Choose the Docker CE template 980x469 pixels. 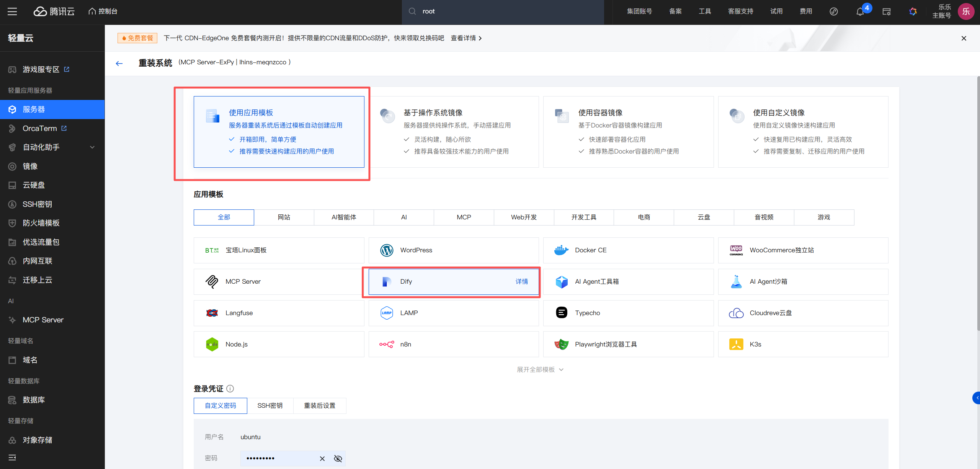coord(628,250)
